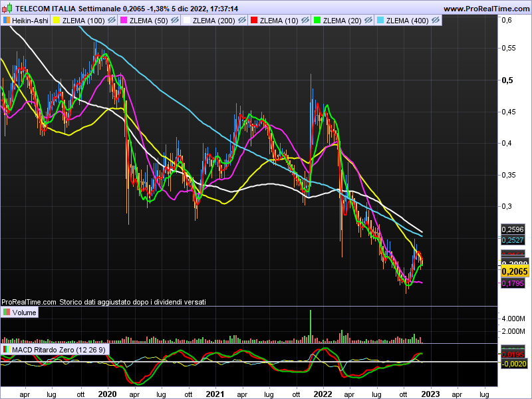
Task: Open the www.ProRealTime.com link
Action: 485,9
